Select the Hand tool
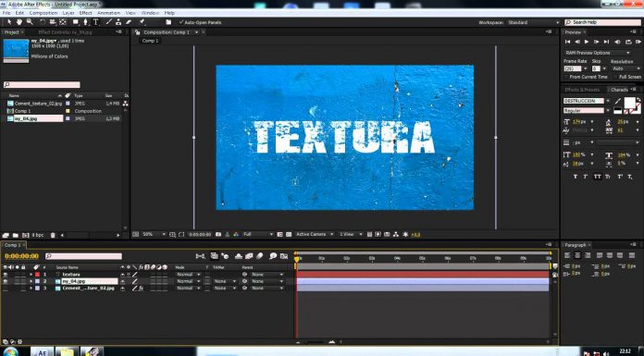 19,22
